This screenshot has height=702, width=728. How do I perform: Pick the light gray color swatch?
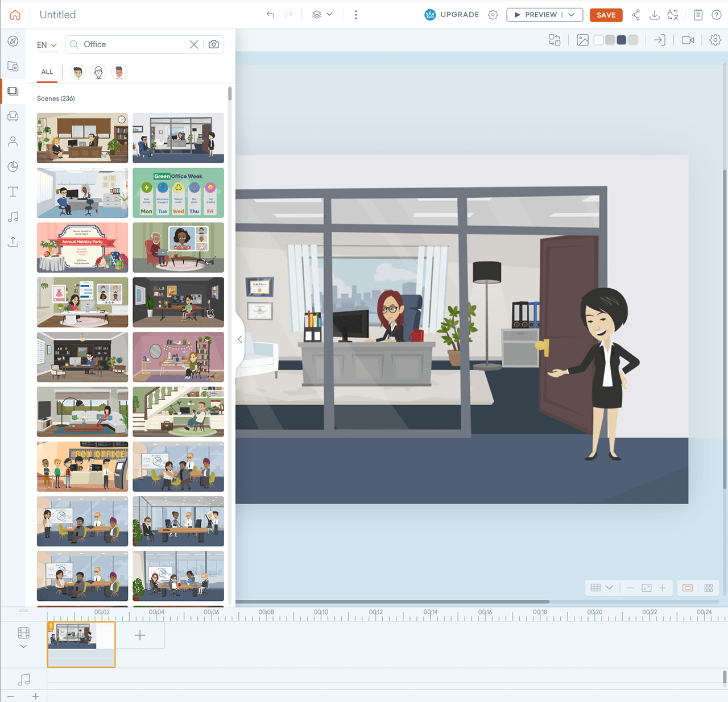tap(610, 40)
